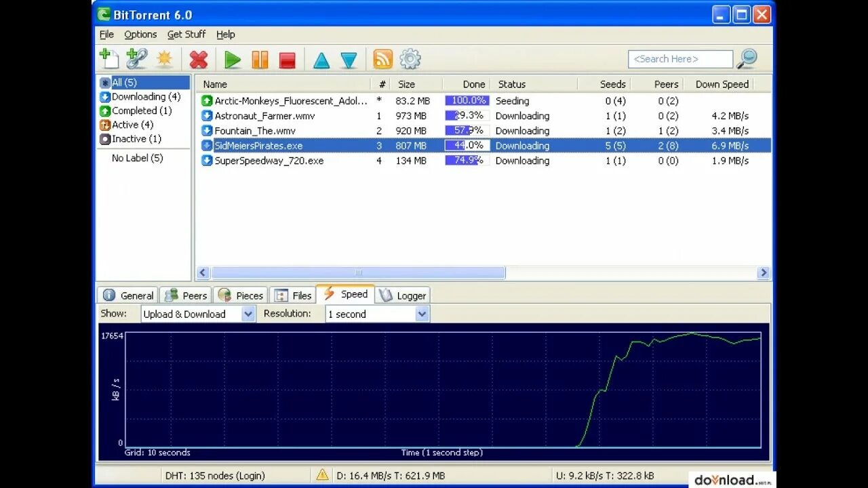The image size is (868, 488).
Task: Click the Move Down Queue arrow icon
Action: 349,60
